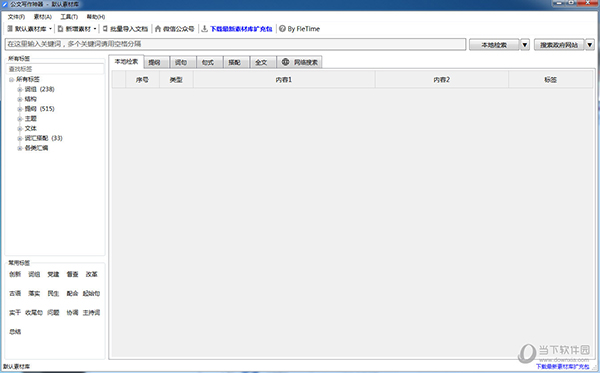Focus the keyword search input field
This screenshot has height=373, width=600.
click(x=235, y=44)
